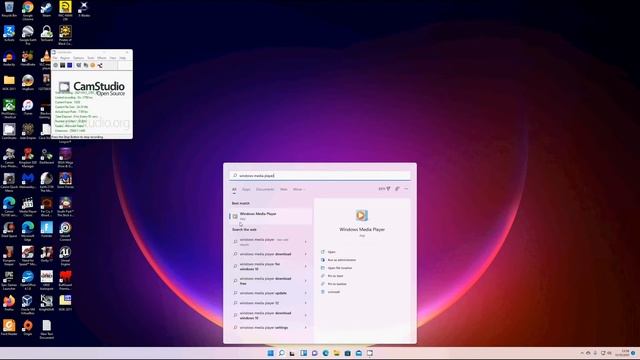Click Open file location
640x360 pixels.
[340, 268]
